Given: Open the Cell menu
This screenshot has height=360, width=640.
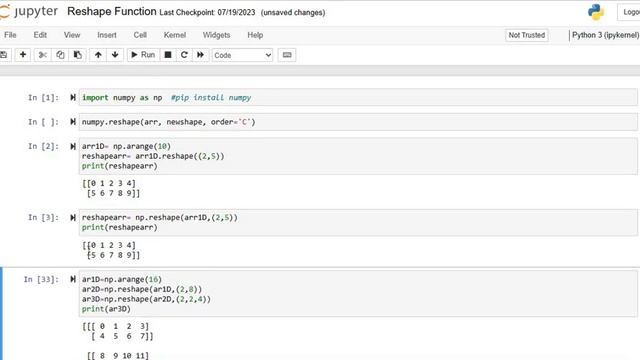Looking at the screenshot, I should (140, 35).
